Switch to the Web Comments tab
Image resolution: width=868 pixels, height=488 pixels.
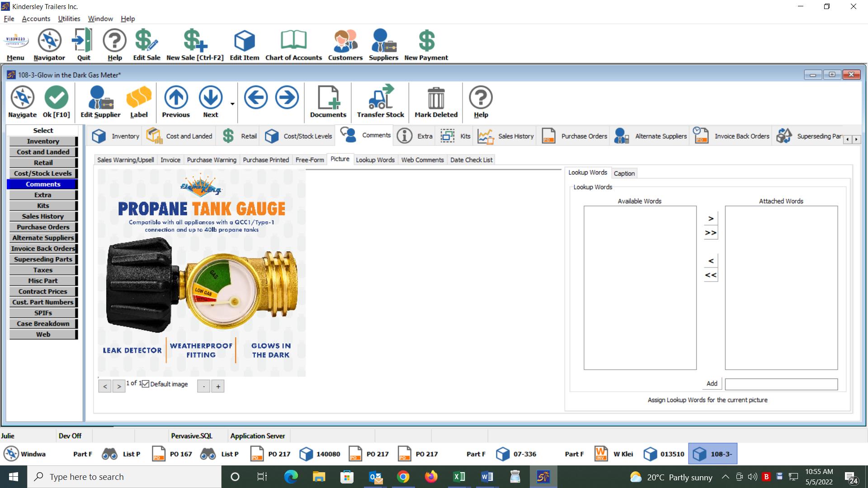[422, 160]
